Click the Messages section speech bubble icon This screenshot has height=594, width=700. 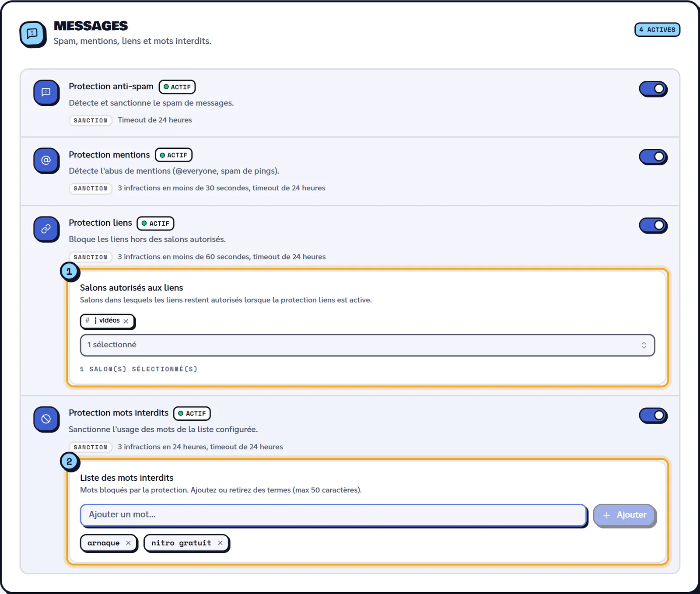click(x=33, y=34)
